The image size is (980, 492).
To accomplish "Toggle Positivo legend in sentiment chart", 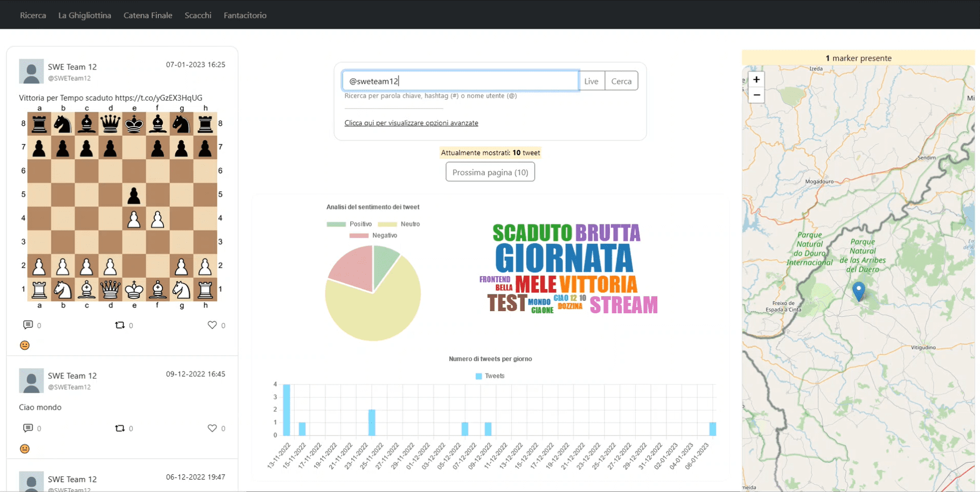I will [x=349, y=224].
